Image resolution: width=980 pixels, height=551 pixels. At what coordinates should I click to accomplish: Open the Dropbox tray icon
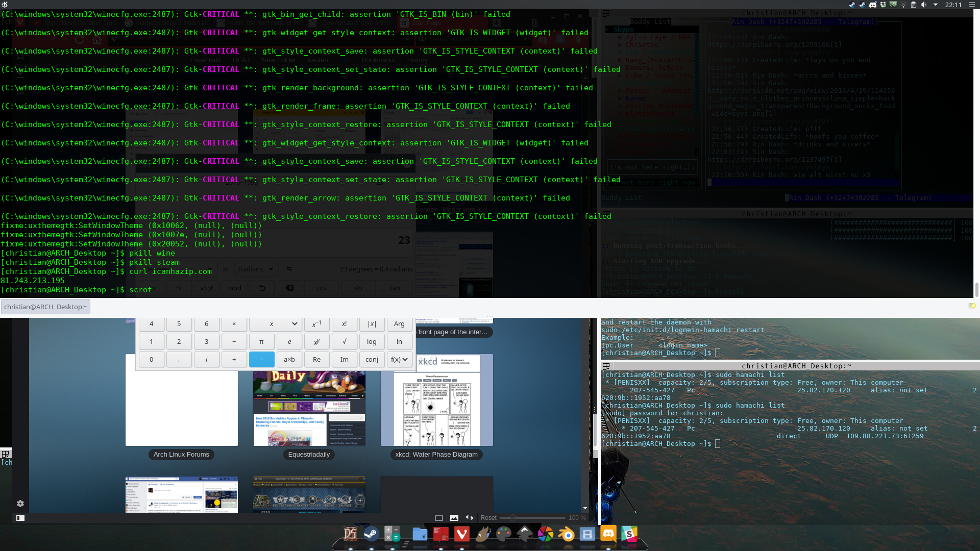coord(883,5)
